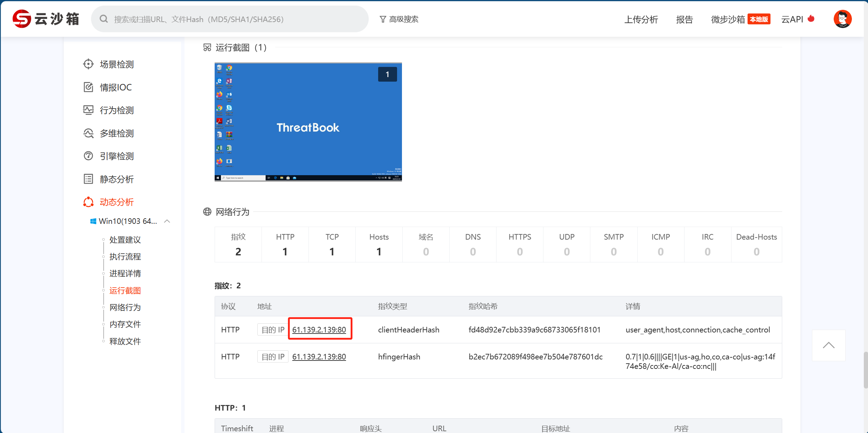This screenshot has height=433, width=868.
Task: Open 场景检测 in the sidebar
Action: point(116,64)
